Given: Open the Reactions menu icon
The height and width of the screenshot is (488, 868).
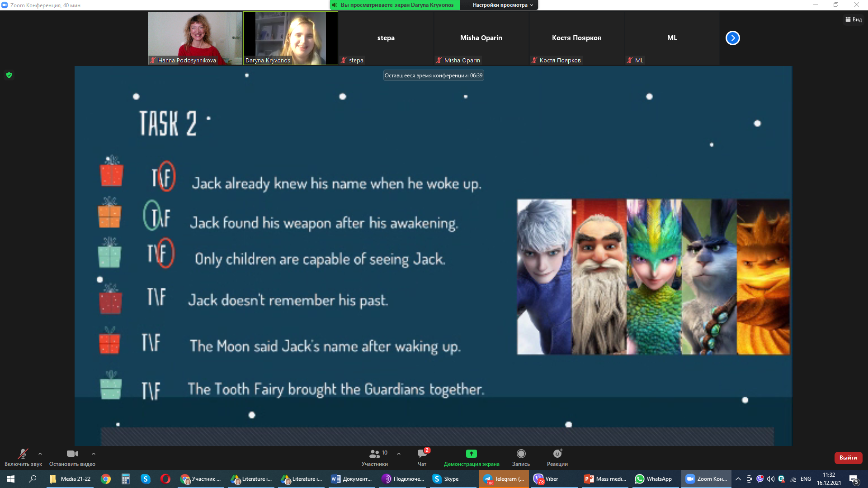Looking at the screenshot, I should point(557,454).
